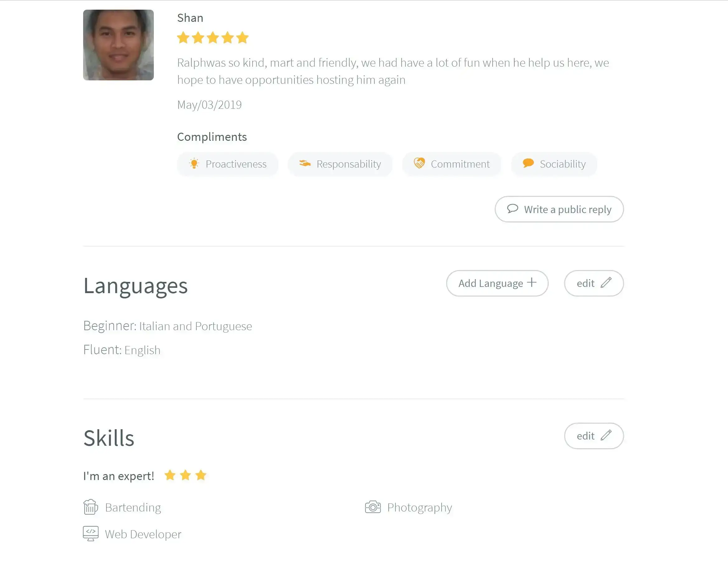The width and height of the screenshot is (728, 561).
Task: Click the review date May/03/2019
Action: [209, 105]
